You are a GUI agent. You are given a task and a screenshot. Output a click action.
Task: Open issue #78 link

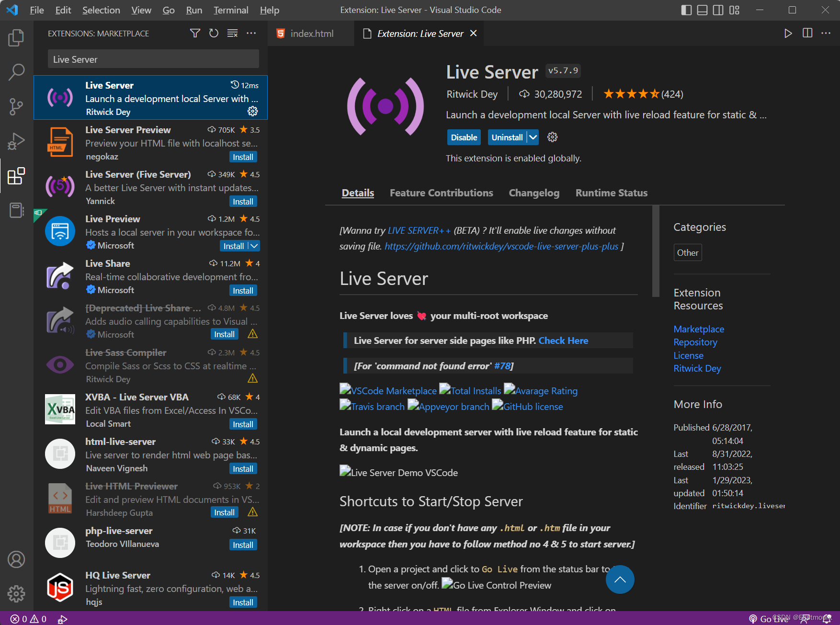[x=502, y=366]
